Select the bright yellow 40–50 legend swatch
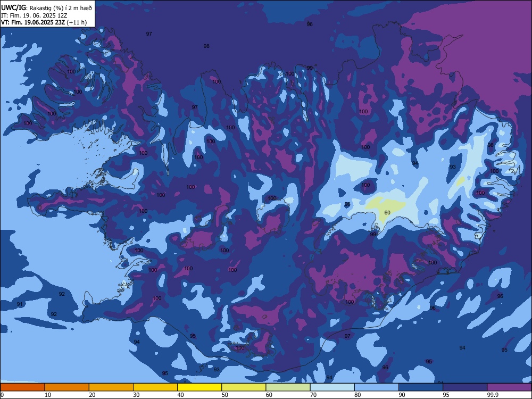The height and width of the screenshot is (399, 532). 199,387
